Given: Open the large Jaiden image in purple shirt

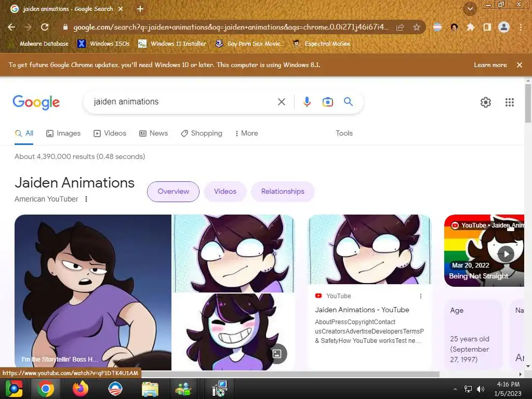Looking at the screenshot, I should (93, 292).
